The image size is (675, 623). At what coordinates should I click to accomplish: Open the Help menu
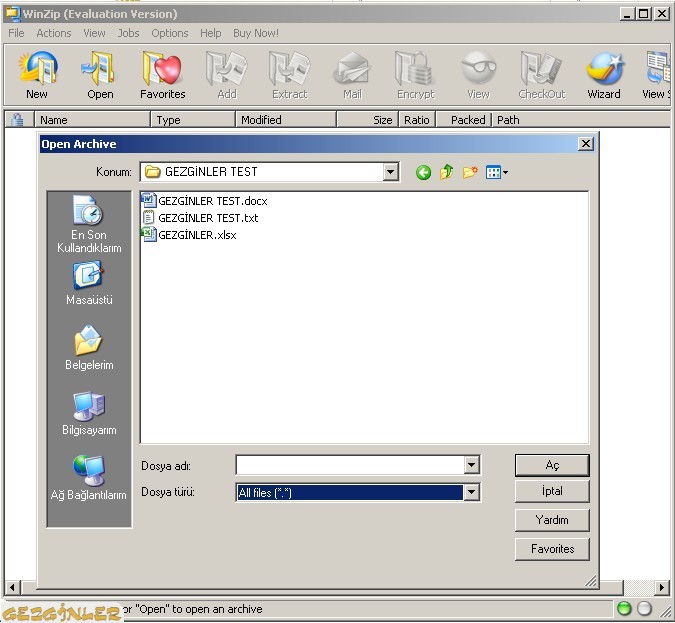coord(211,33)
